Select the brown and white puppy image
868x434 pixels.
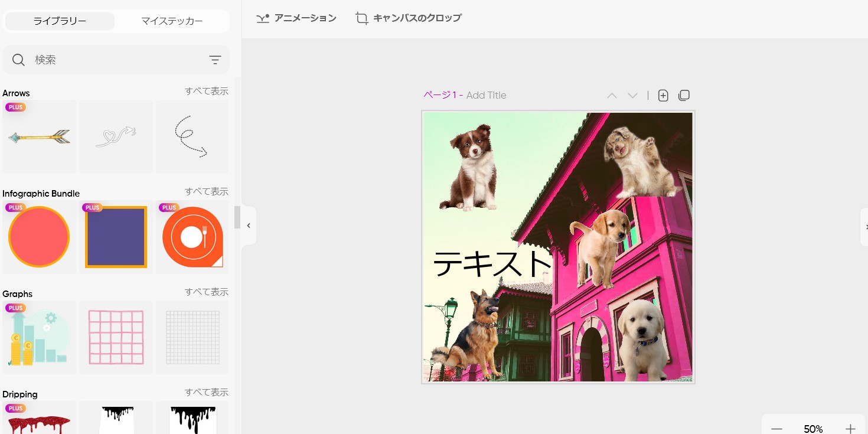pyautogui.click(x=469, y=167)
